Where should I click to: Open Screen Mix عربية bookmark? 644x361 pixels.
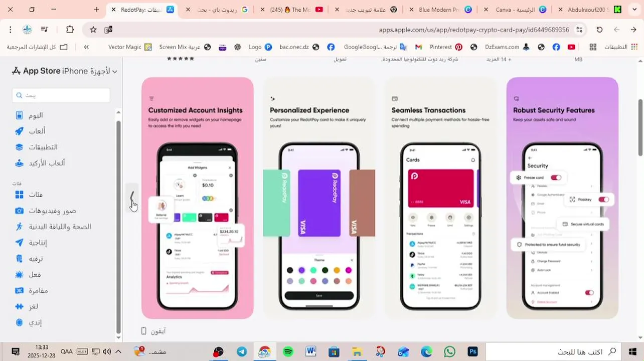click(185, 47)
